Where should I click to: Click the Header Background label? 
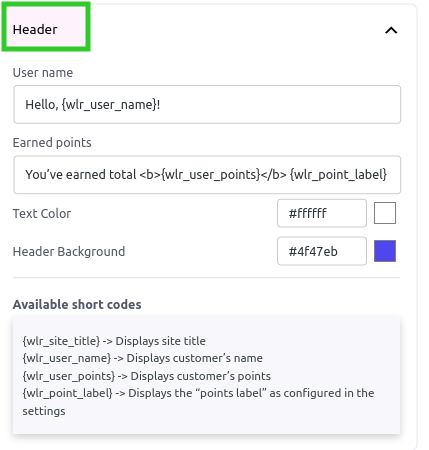click(x=69, y=251)
